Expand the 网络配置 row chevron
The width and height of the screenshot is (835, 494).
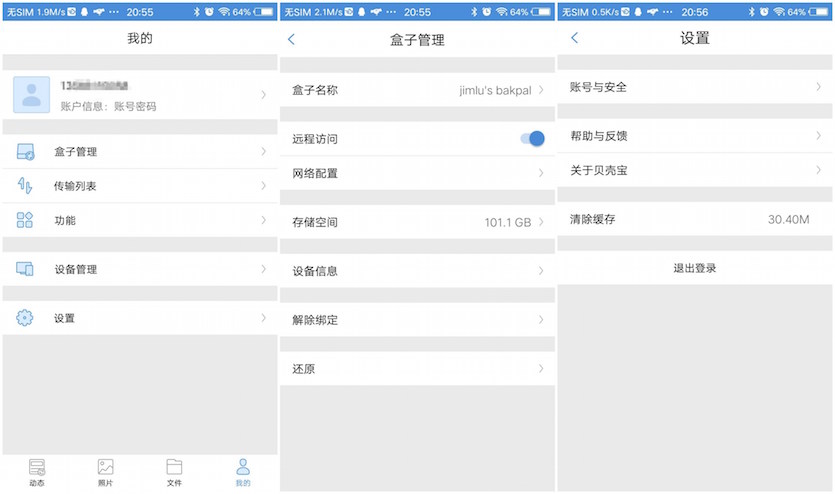click(540, 173)
